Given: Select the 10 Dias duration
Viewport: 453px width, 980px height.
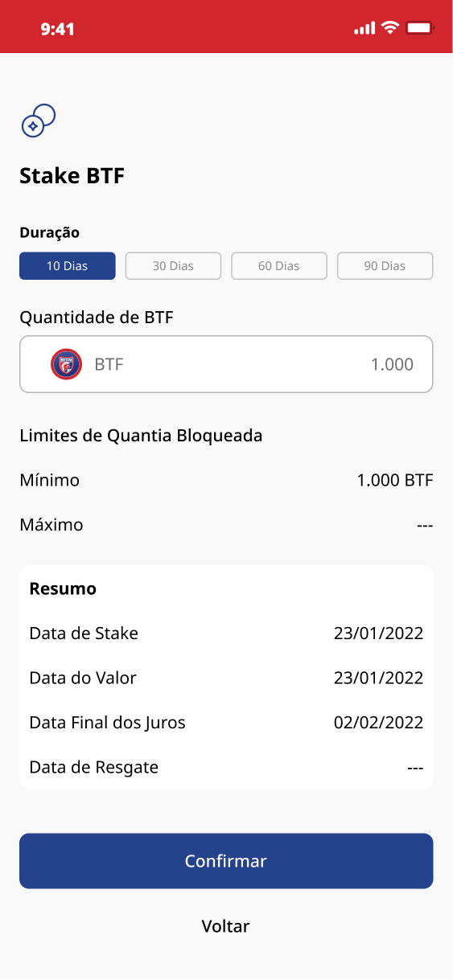Looking at the screenshot, I should click(68, 266).
